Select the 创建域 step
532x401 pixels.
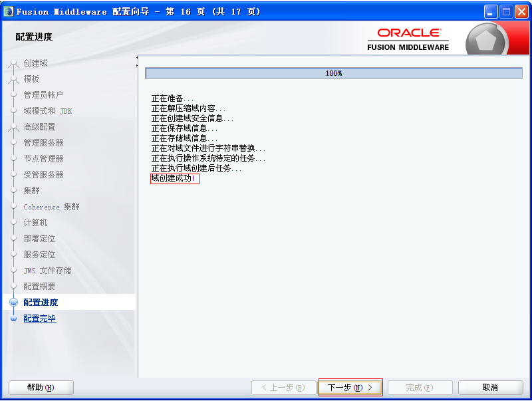(x=35, y=63)
